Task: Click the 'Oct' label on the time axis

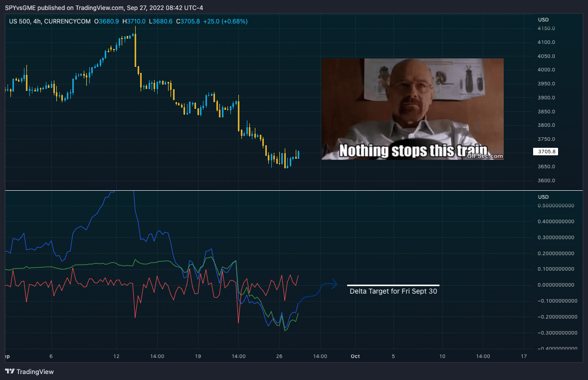Action: [x=355, y=356]
